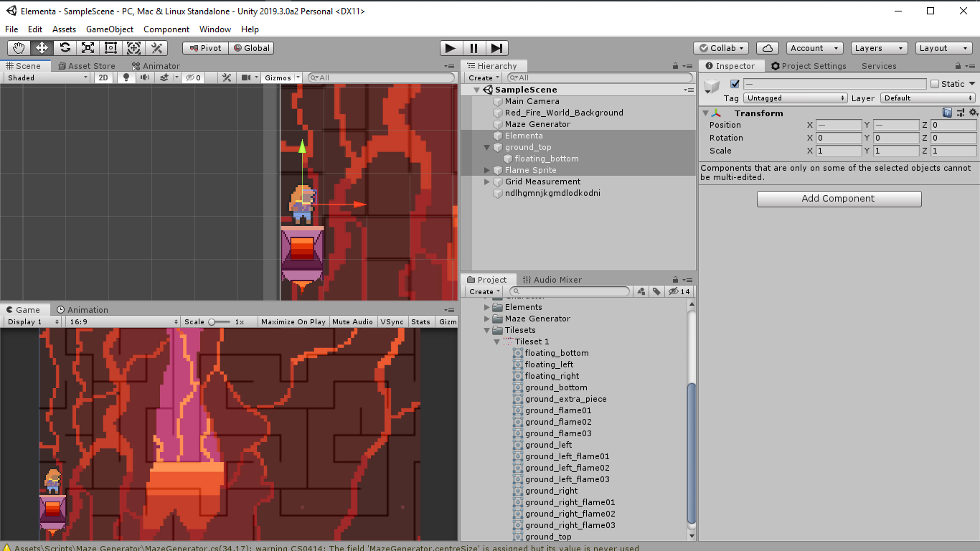The width and height of the screenshot is (980, 551).
Task: Open the Component menu
Action: click(166, 29)
